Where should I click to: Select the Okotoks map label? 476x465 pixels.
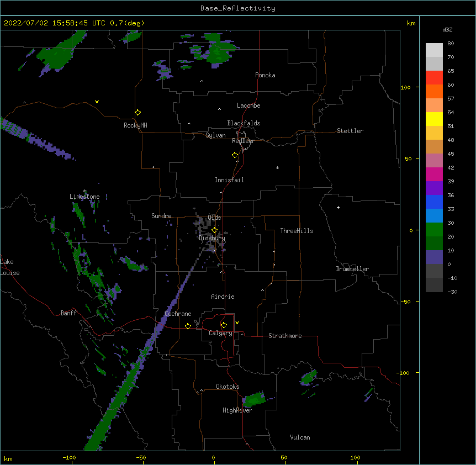tap(228, 387)
